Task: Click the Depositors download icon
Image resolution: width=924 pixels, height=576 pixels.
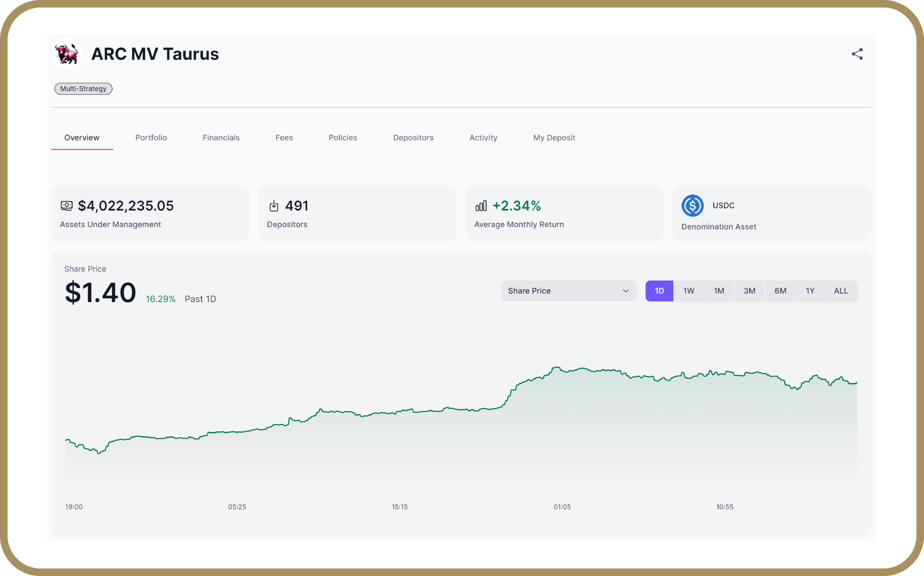Action: [274, 206]
